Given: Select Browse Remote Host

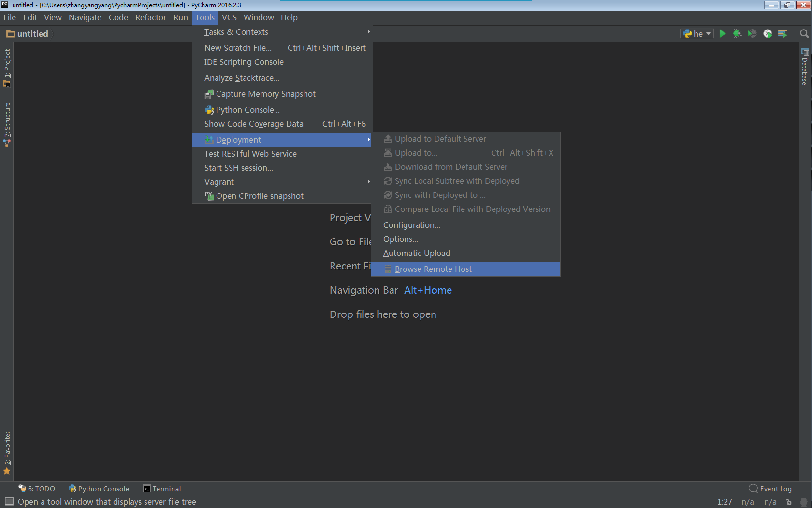Looking at the screenshot, I should (465, 269).
